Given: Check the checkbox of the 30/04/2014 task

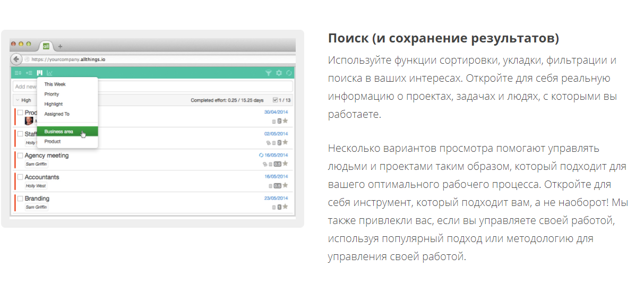Looking at the screenshot, I should pyautogui.click(x=20, y=113).
